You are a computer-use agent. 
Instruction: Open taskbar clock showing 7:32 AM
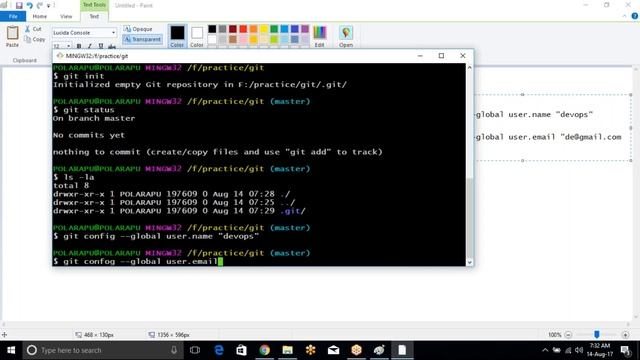pos(600,350)
